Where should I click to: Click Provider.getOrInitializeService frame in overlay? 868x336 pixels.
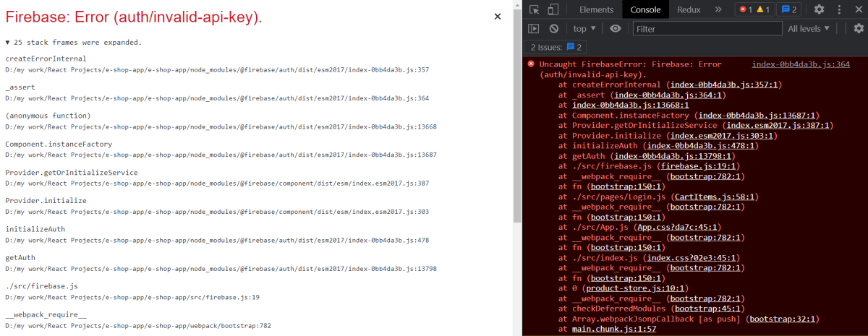pyautogui.click(x=72, y=172)
